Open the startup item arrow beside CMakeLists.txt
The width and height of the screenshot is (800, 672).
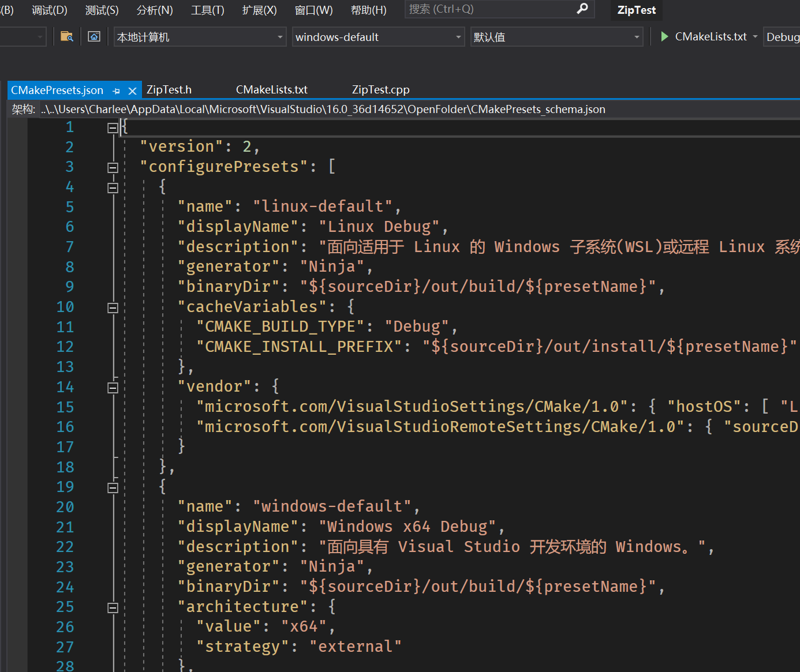(755, 37)
